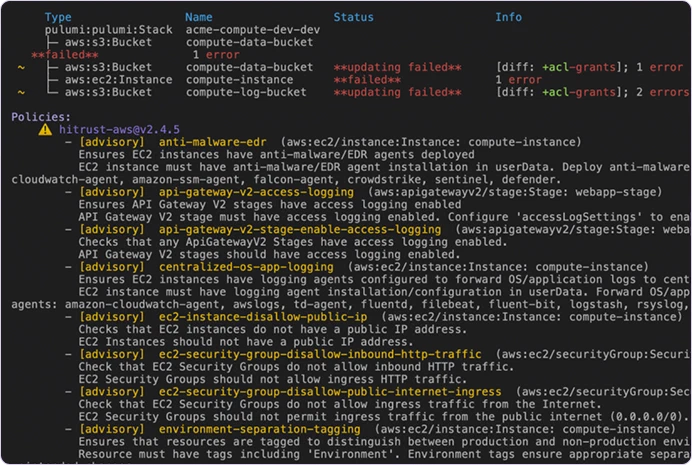Click the 'Status' column header
This screenshot has width=692, height=465.
tap(354, 17)
